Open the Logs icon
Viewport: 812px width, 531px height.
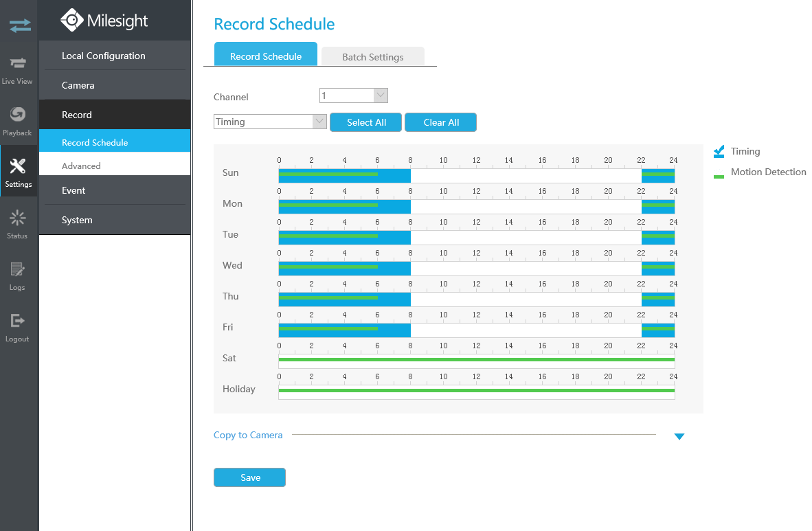18,269
